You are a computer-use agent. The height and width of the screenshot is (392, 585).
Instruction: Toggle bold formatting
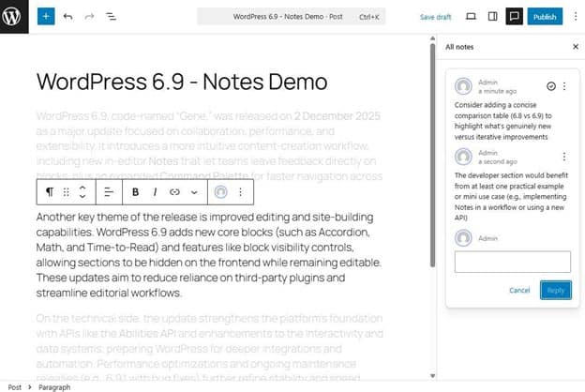click(135, 192)
